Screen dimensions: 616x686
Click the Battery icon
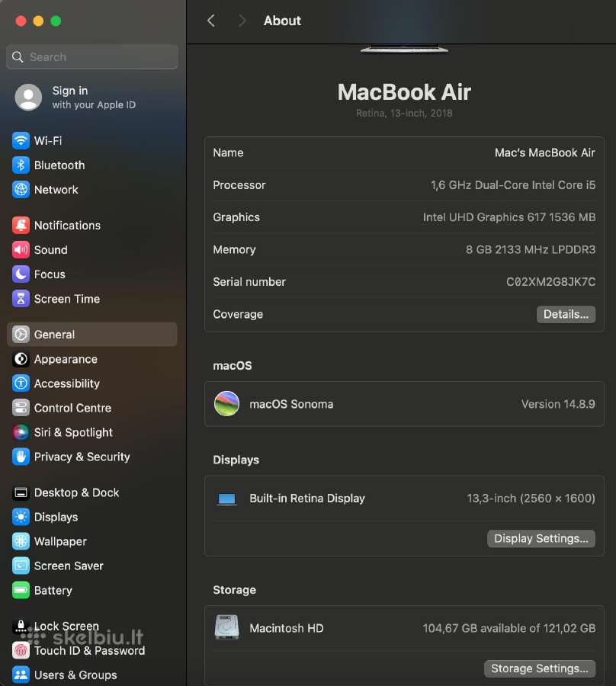(21, 590)
